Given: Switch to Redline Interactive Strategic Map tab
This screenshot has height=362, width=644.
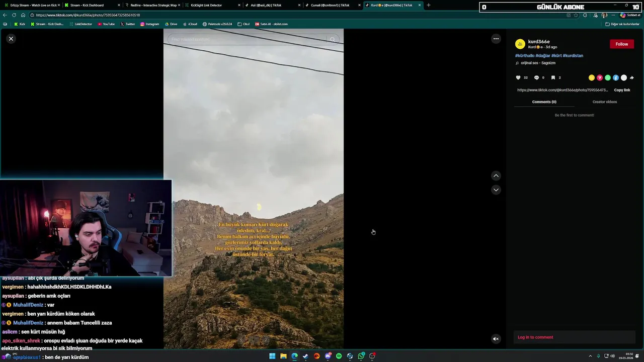Looking at the screenshot, I should click(x=152, y=5).
